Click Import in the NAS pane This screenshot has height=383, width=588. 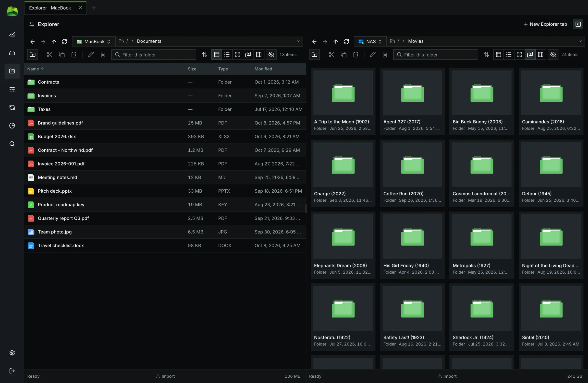click(x=447, y=376)
